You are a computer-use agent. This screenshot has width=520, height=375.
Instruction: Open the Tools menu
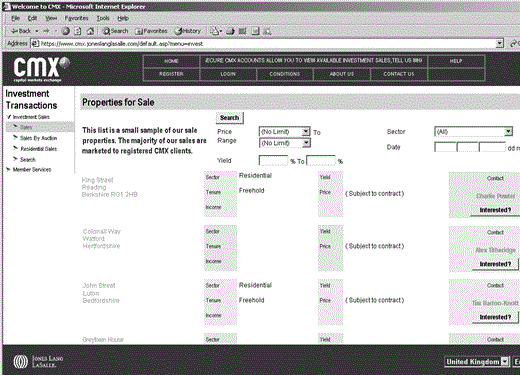[x=103, y=18]
